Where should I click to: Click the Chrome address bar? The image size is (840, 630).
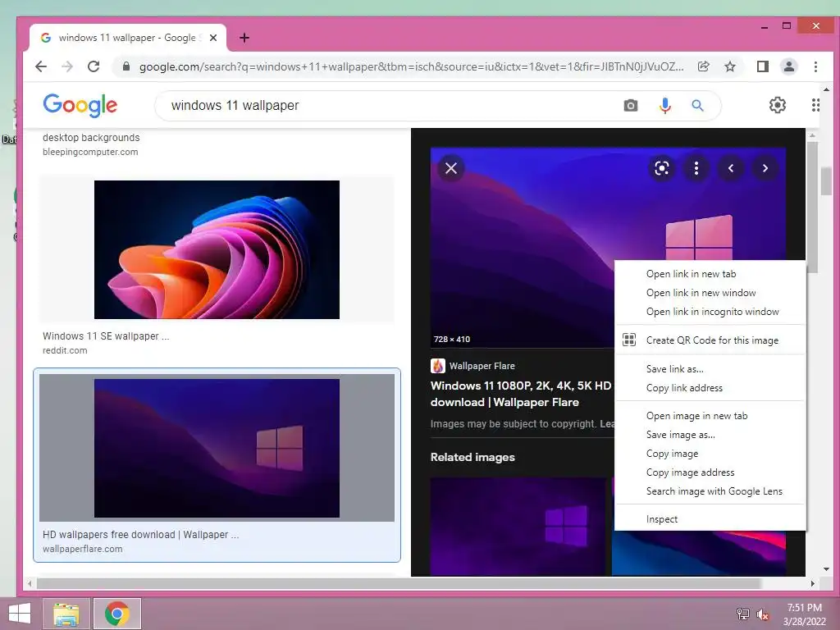[411, 66]
